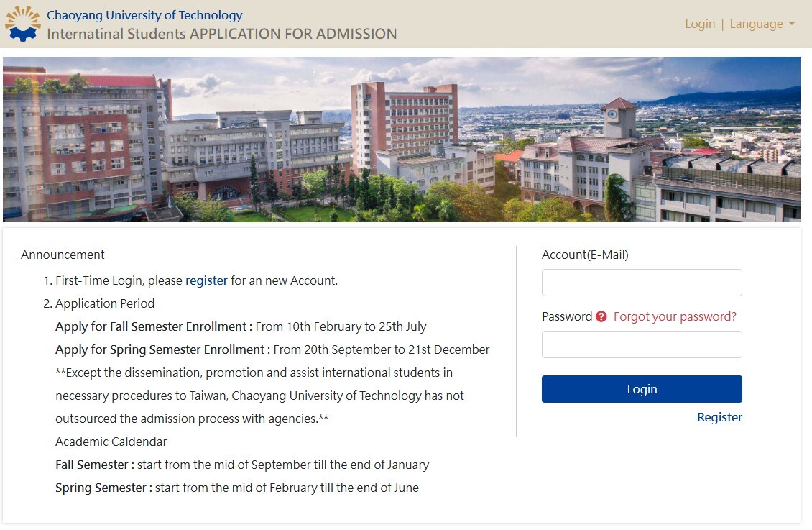Click the 'APPLICATION FOR ADMISSION' header subtitle
This screenshot has height=530, width=812.
coord(292,33)
